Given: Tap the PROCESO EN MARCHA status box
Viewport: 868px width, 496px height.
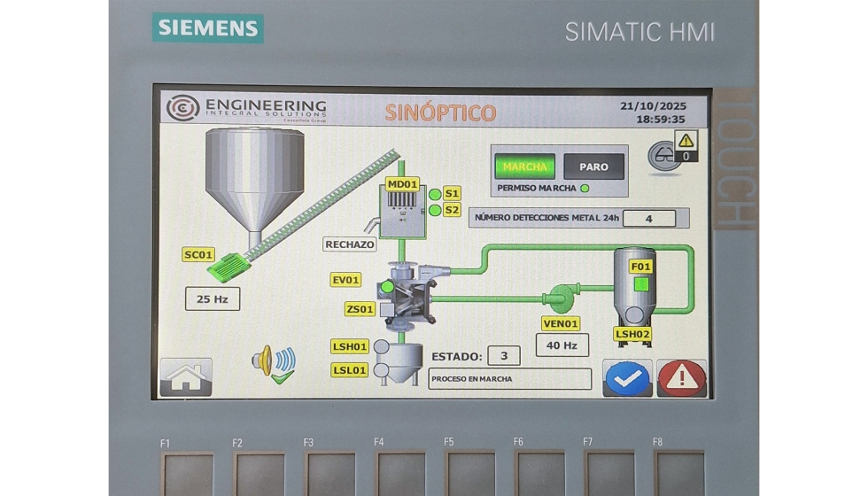Looking at the screenshot, I should pos(510,379).
